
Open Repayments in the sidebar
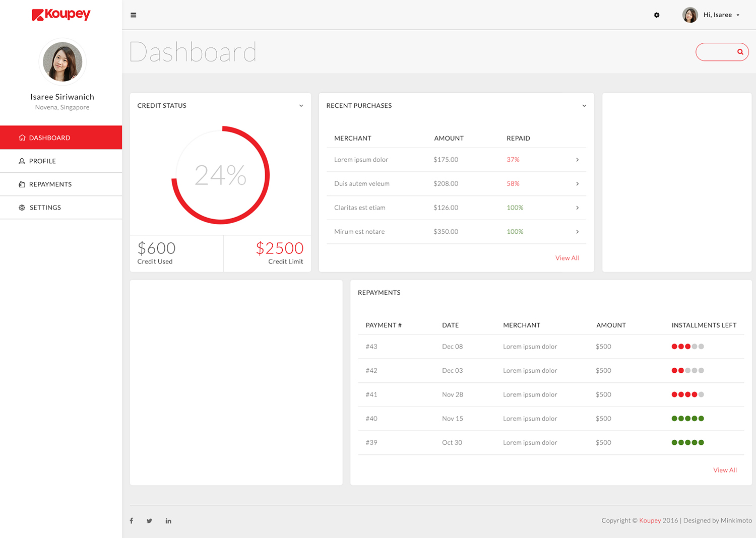(x=61, y=184)
